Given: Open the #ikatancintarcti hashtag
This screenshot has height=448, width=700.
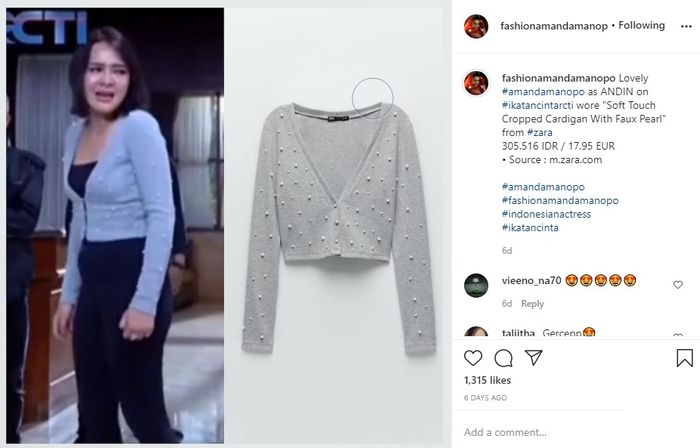Looking at the screenshot, I should click(538, 105).
